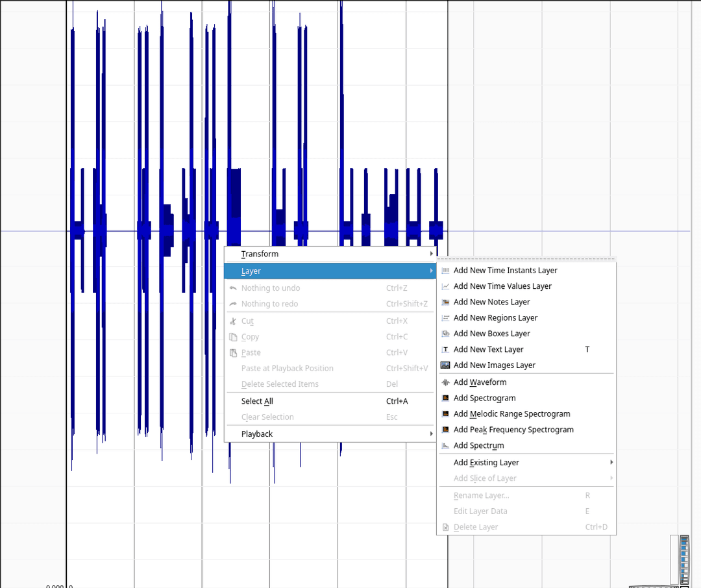This screenshot has height=588, width=701.
Task: Choose Add New Boxes Layer
Action: (x=526, y=334)
